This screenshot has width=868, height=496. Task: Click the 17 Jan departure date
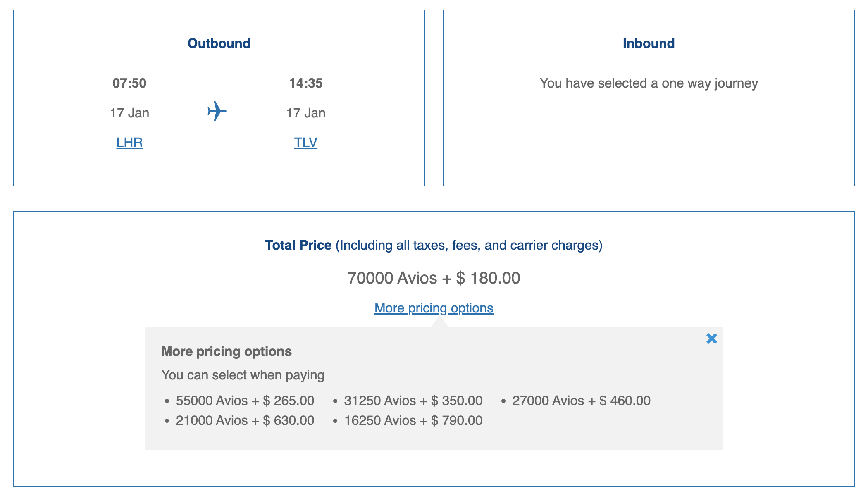129,112
